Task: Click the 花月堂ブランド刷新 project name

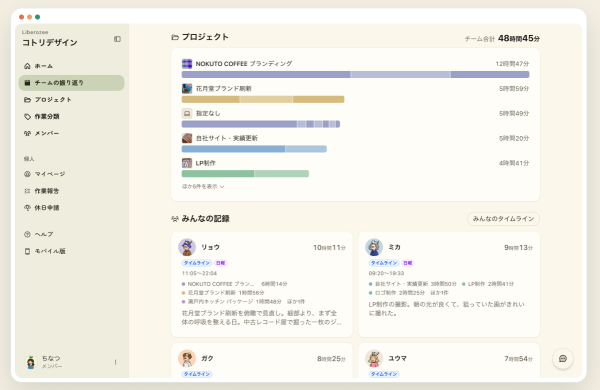Action: (223, 88)
